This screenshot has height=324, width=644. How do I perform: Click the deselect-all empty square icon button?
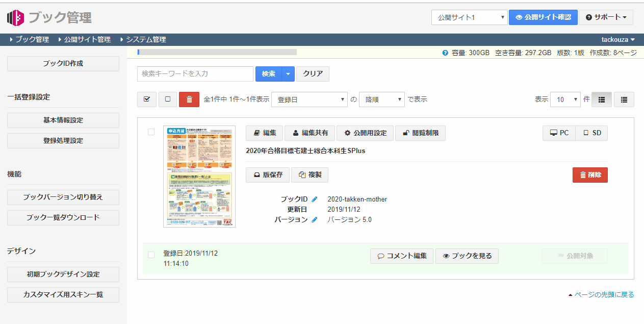(168, 99)
